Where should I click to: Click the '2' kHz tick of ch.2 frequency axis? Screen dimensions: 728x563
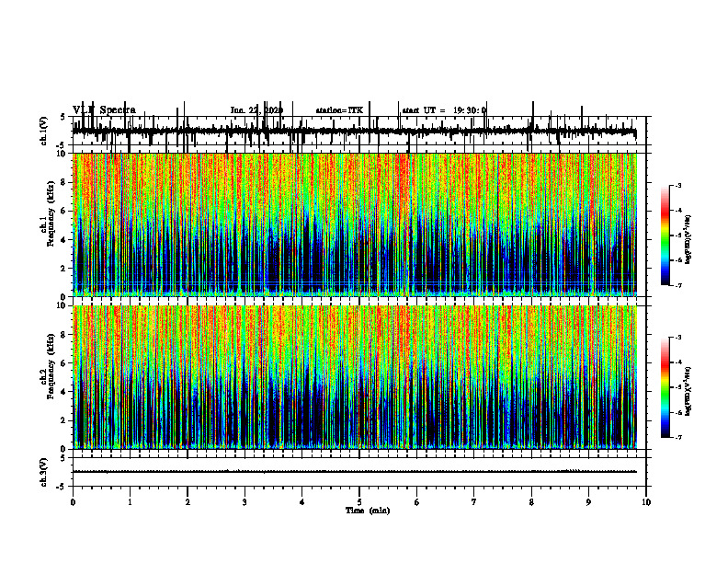point(63,420)
